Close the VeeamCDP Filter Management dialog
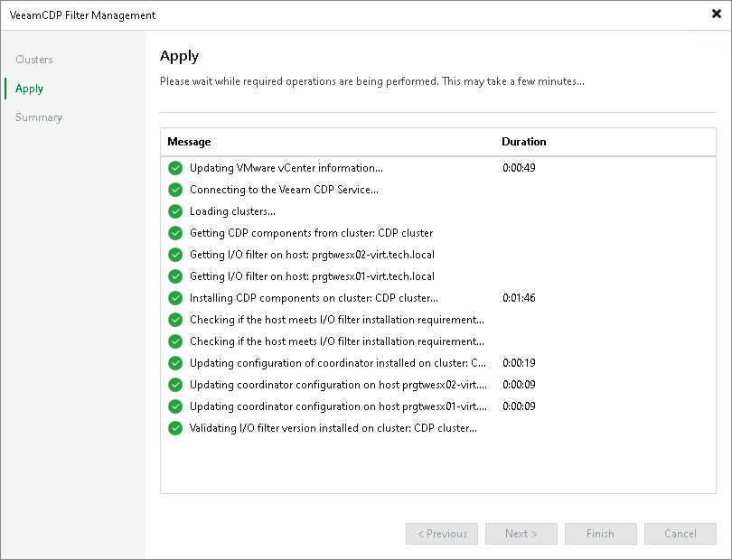 [x=717, y=14]
